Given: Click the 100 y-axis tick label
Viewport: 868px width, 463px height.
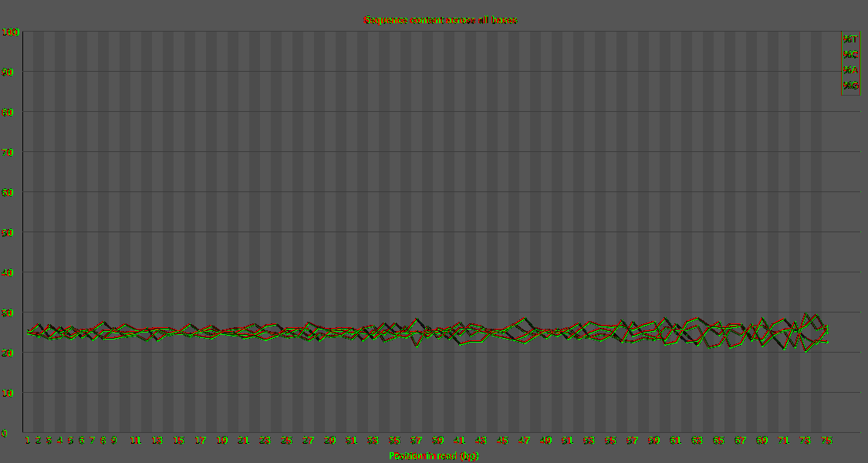Looking at the screenshot, I should coord(11,32).
